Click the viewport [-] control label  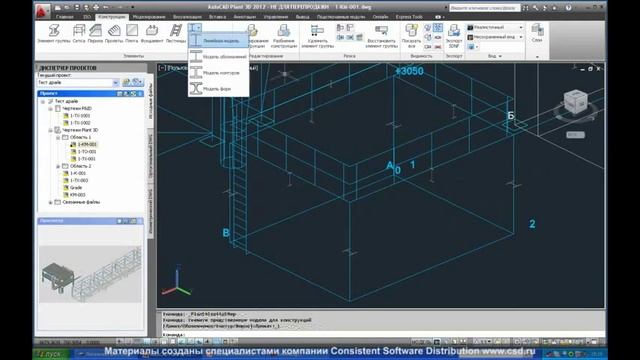pos(162,68)
